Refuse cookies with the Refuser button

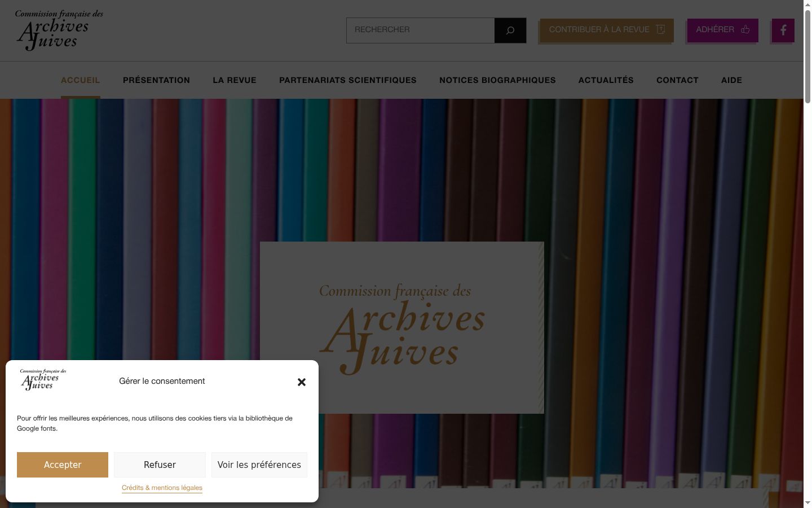160,465
